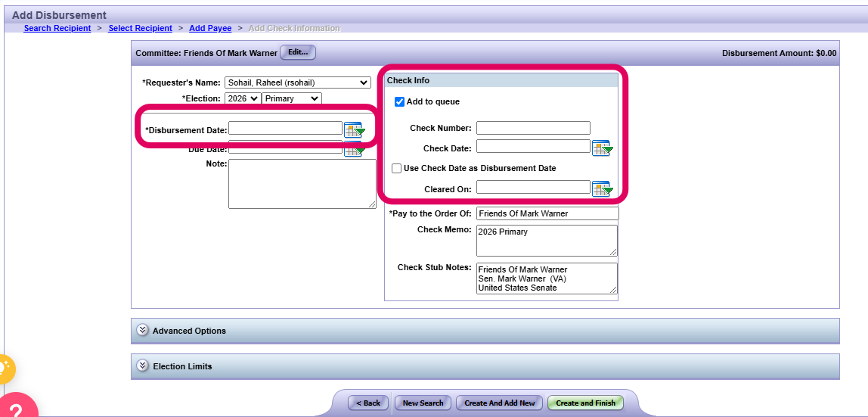868x417 pixels.
Task: Click the 'Add Disbursement' page title
Action: point(59,15)
